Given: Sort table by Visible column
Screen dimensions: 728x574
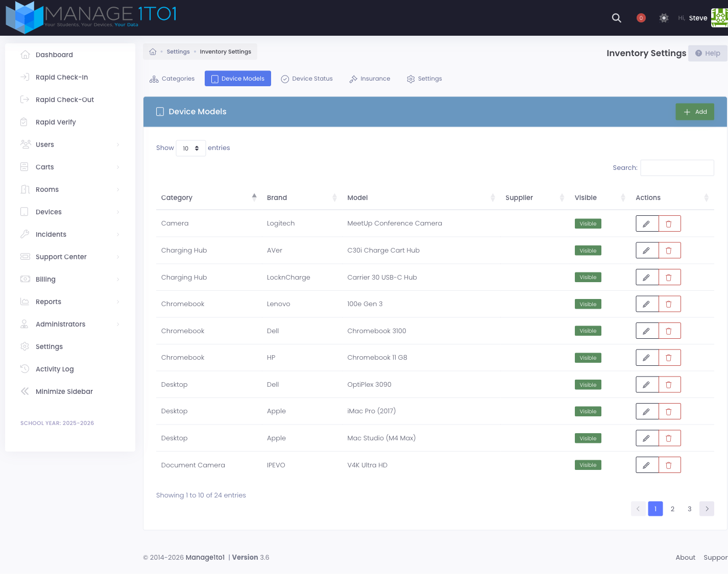Looking at the screenshot, I should click(600, 197).
